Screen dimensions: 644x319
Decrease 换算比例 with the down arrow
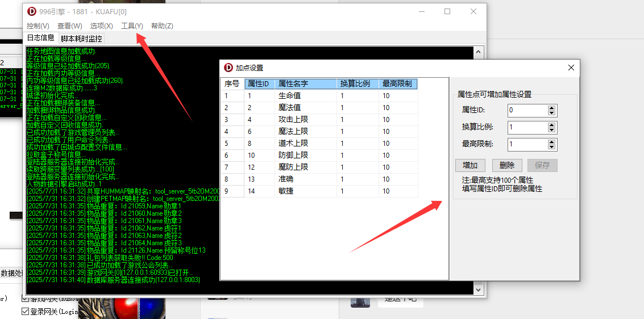(551, 131)
